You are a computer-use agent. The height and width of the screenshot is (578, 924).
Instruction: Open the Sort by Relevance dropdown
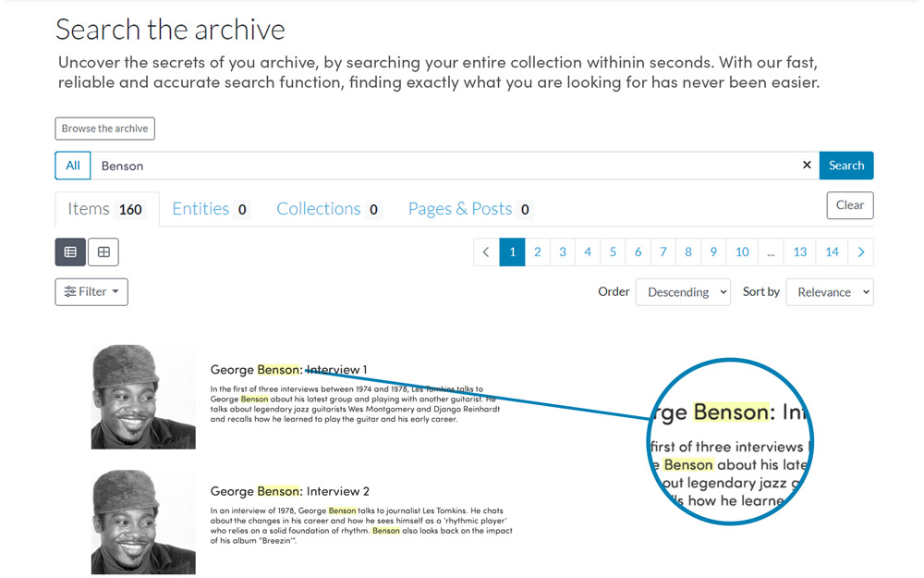tap(829, 292)
